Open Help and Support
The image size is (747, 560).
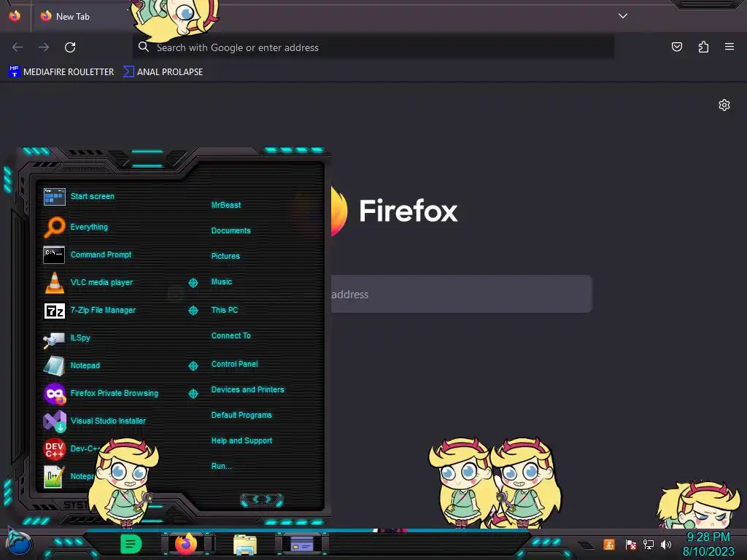point(241,440)
